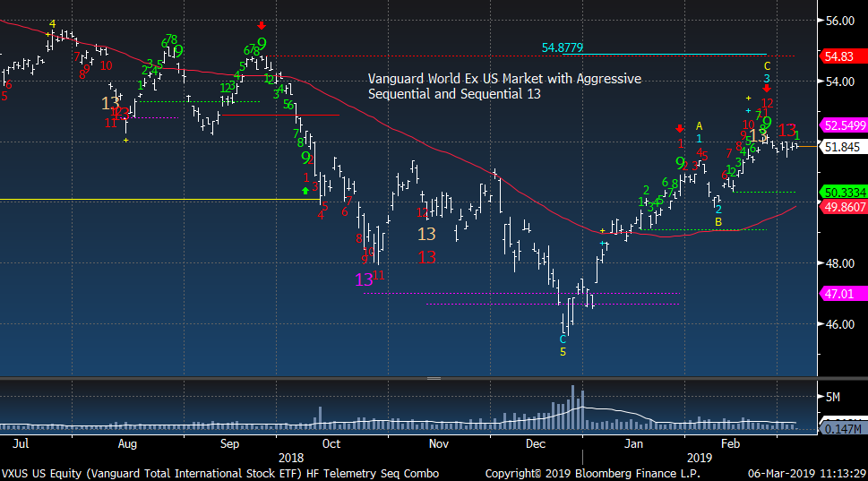The height and width of the screenshot is (481, 868).
Task: Click the yellow B wave label in February
Action: (x=718, y=222)
